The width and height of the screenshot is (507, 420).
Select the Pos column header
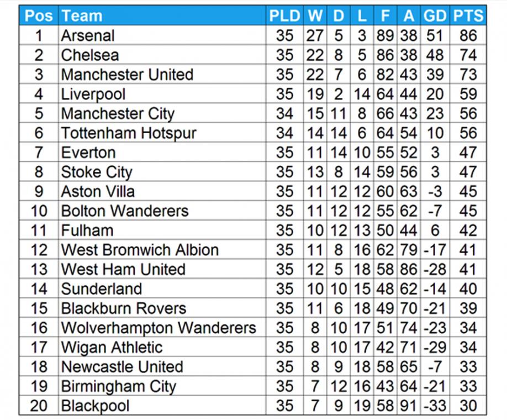39,15
